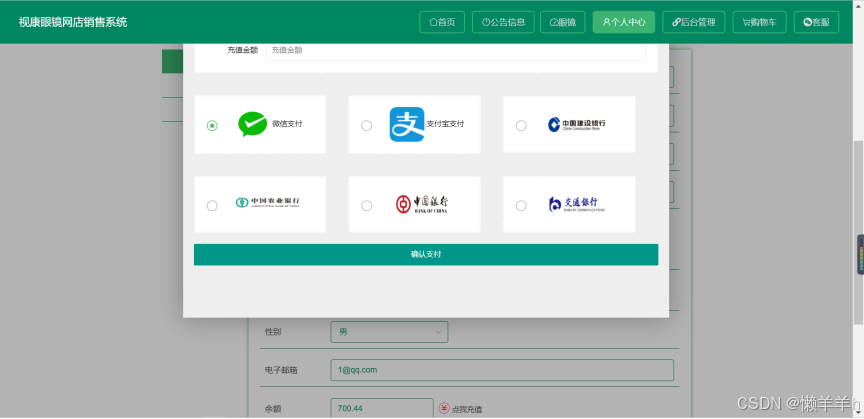Click the Bank of China logo
The height and width of the screenshot is (419, 864).
pyautogui.click(x=422, y=204)
